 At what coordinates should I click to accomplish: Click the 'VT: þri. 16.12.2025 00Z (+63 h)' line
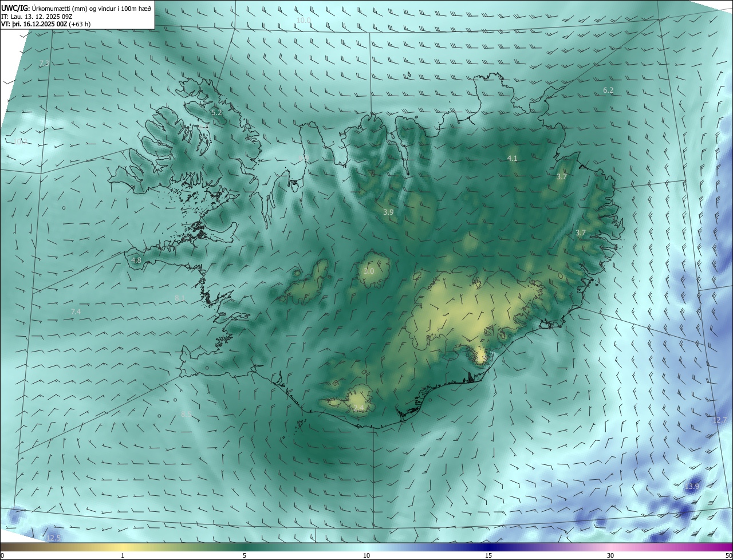point(46,24)
